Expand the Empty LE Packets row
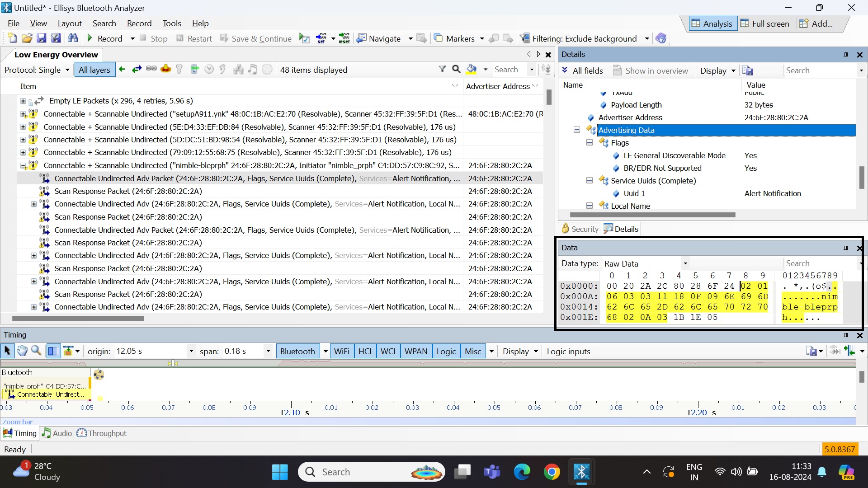This screenshot has height=488, width=868. (x=23, y=101)
